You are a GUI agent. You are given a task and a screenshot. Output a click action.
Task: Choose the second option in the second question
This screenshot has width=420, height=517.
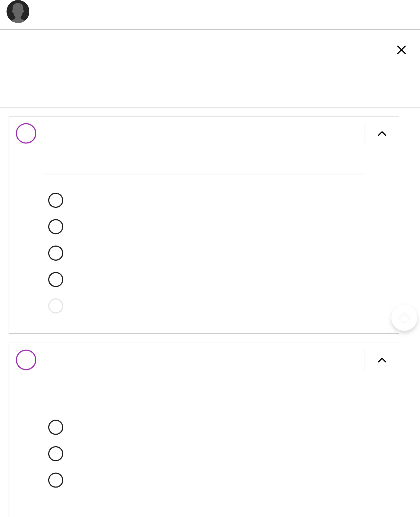[x=56, y=454]
